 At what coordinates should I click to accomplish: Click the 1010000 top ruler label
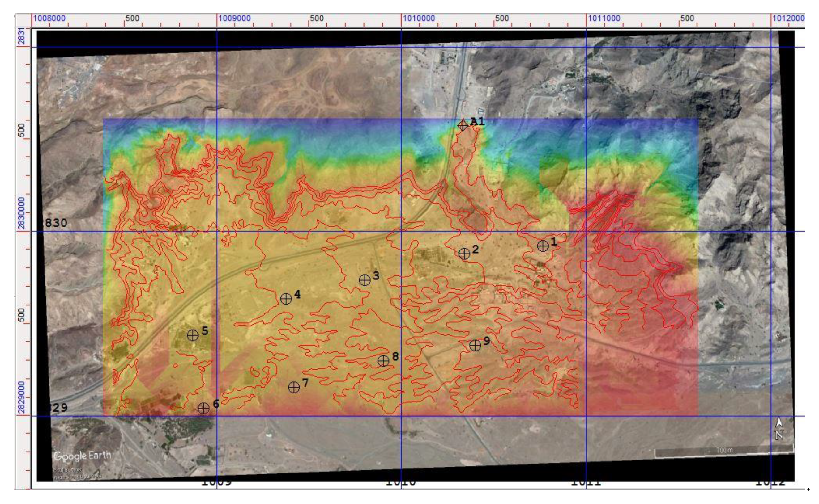coord(419,18)
